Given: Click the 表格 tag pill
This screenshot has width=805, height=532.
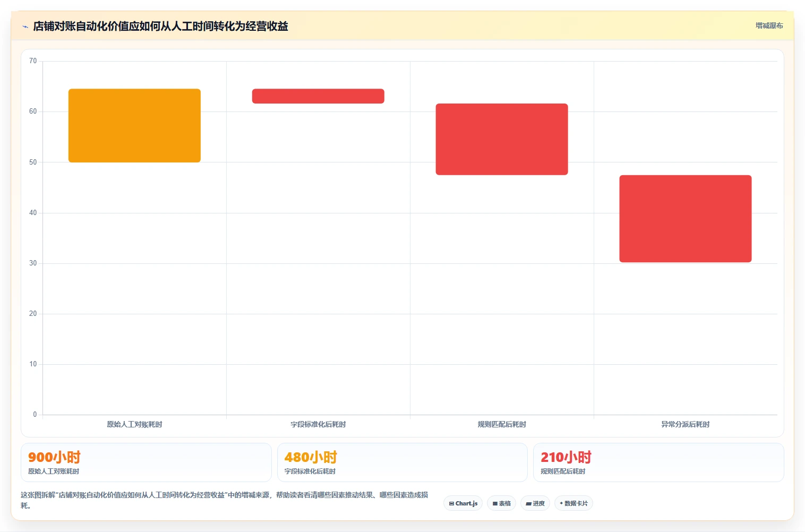Looking at the screenshot, I should click(501, 503).
